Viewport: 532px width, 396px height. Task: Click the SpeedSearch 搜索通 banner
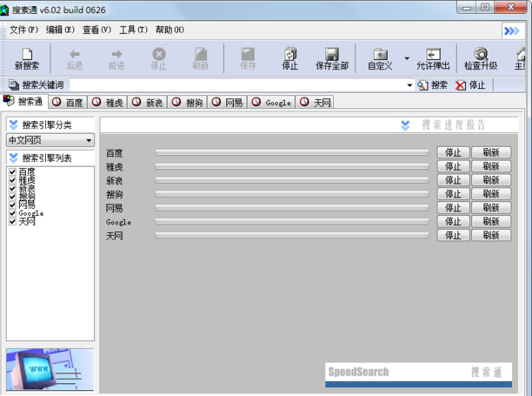418,375
